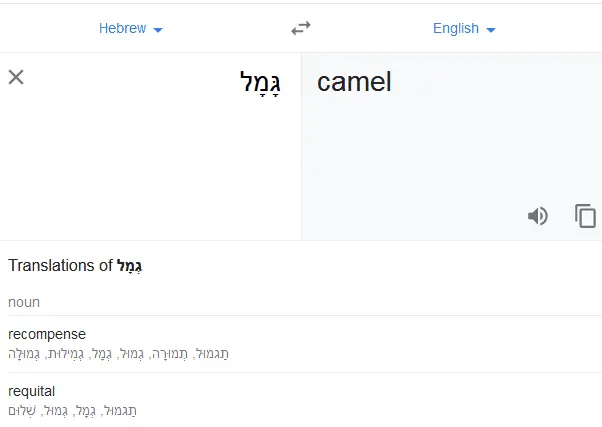Click the "requital" translation entry
The width and height of the screenshot is (602, 427).
point(31,391)
